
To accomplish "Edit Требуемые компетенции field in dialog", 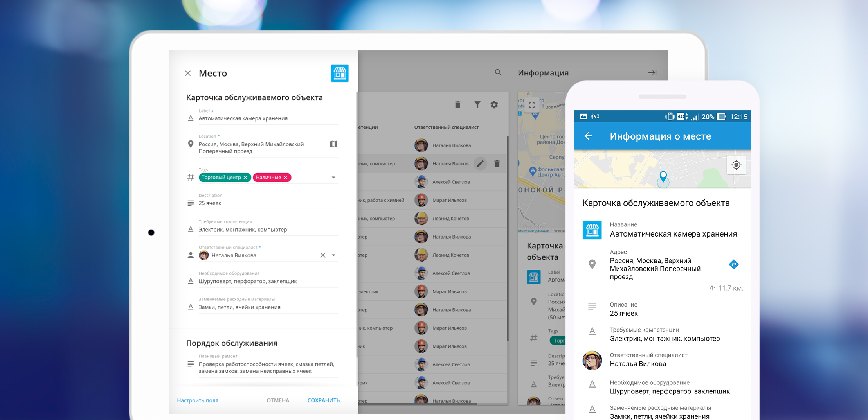I will [268, 230].
